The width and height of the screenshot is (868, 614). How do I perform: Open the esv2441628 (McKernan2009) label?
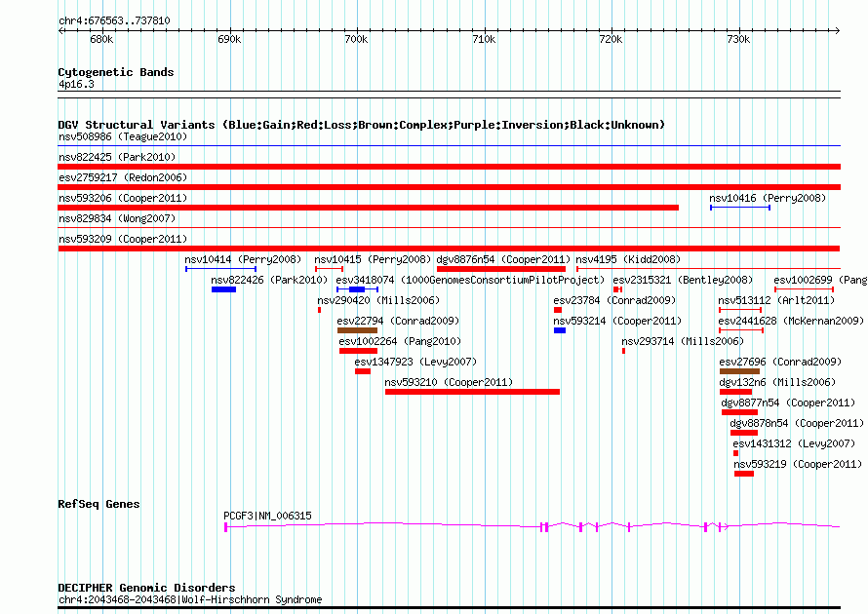pos(791,321)
